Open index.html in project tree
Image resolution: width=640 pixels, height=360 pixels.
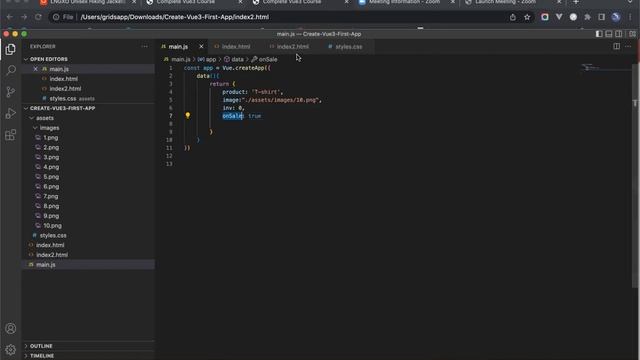[50, 245]
